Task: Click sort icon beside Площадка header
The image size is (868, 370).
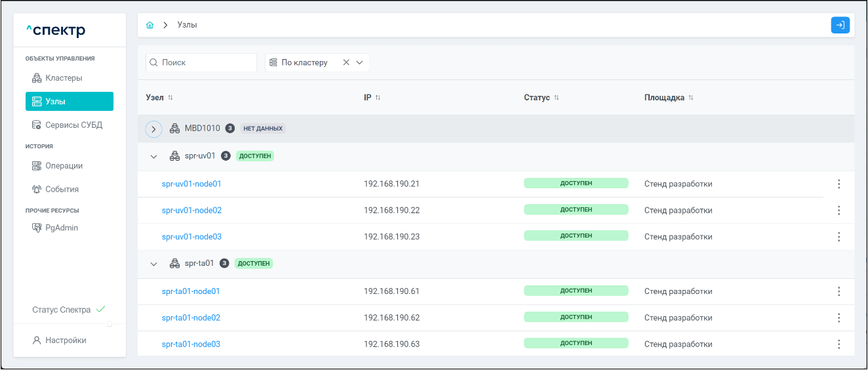Action: pyautogui.click(x=691, y=98)
